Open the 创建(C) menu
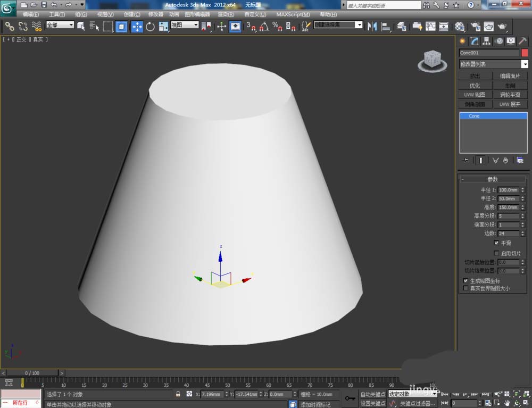532x408 pixels. click(x=132, y=14)
